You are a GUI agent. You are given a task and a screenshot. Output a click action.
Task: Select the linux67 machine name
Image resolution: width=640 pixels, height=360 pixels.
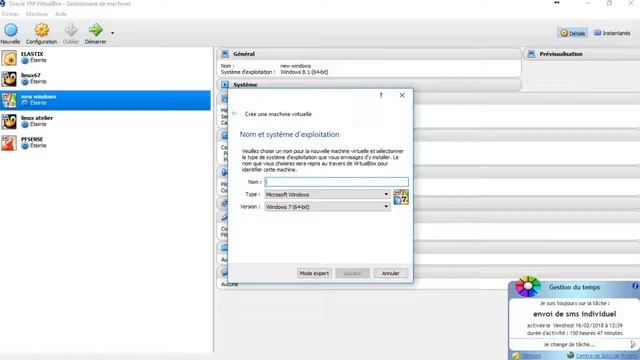(x=31, y=75)
